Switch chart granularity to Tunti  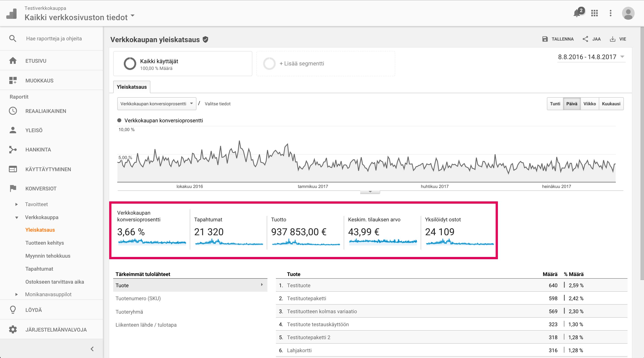[x=555, y=104]
